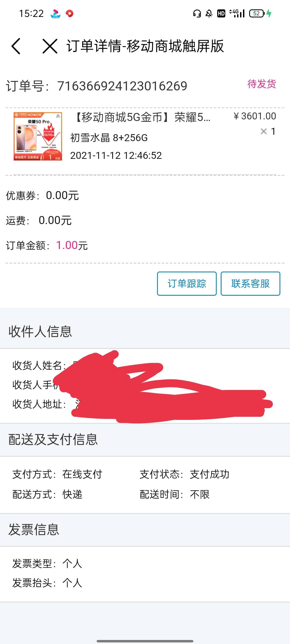The image size is (290, 644).
Task: Open the Honor 50 Pro product thumbnail
Action: pyautogui.click(x=38, y=136)
